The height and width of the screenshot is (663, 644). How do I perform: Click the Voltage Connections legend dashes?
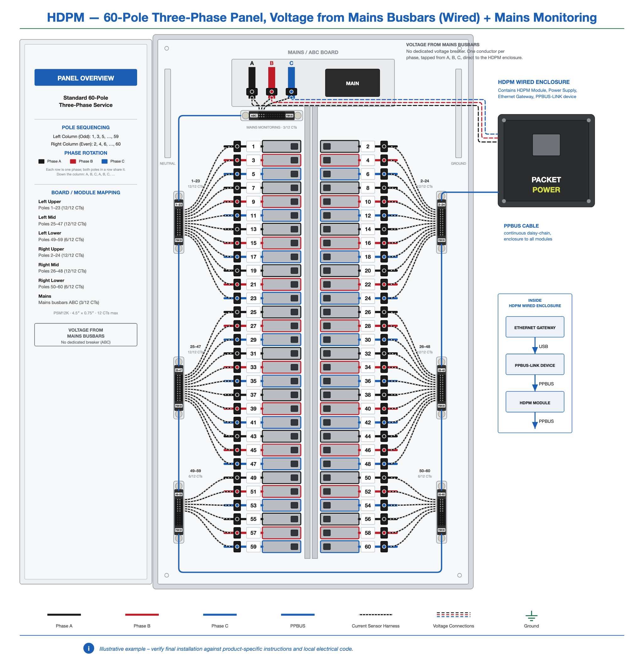tap(453, 615)
